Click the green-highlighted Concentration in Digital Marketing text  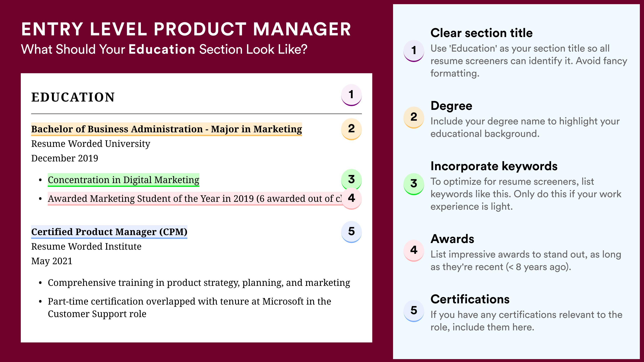(x=123, y=180)
